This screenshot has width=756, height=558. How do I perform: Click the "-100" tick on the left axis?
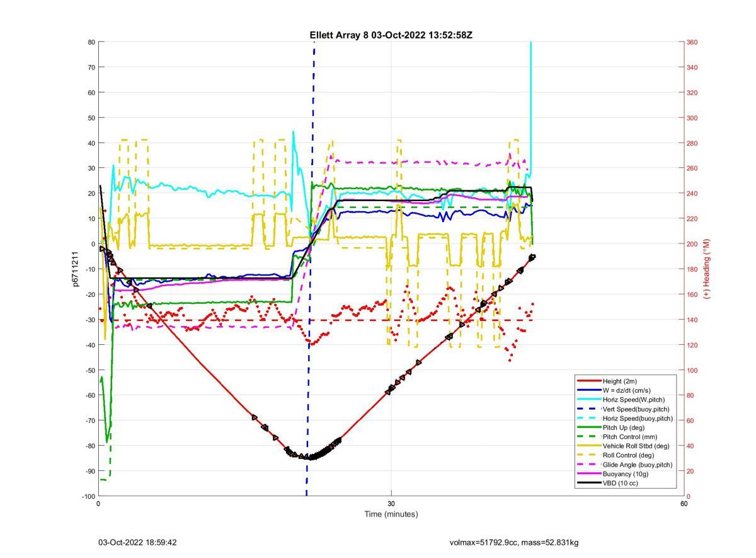(88, 497)
